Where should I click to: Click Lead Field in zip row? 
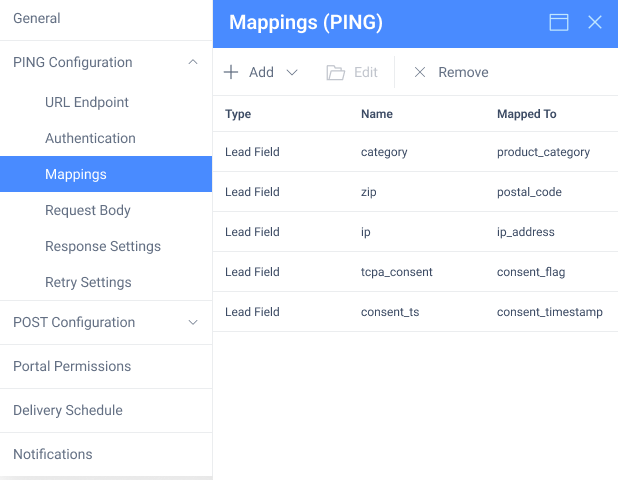[252, 192]
